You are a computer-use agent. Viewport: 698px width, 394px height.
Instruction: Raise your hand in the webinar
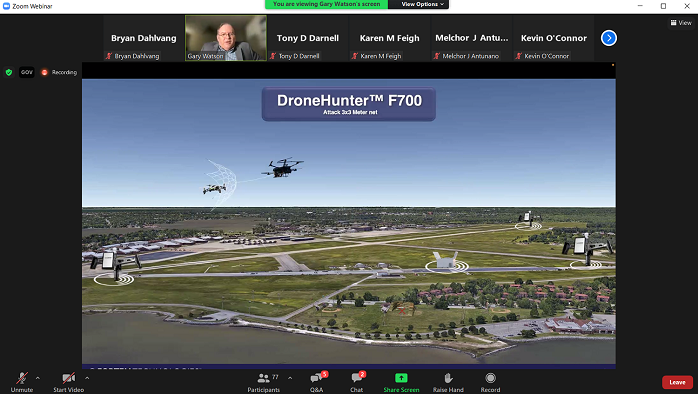coord(448,382)
